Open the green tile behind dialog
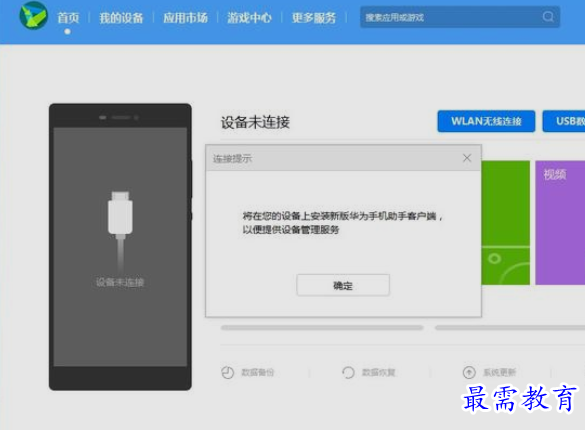This screenshot has height=430, width=585. 506,223
